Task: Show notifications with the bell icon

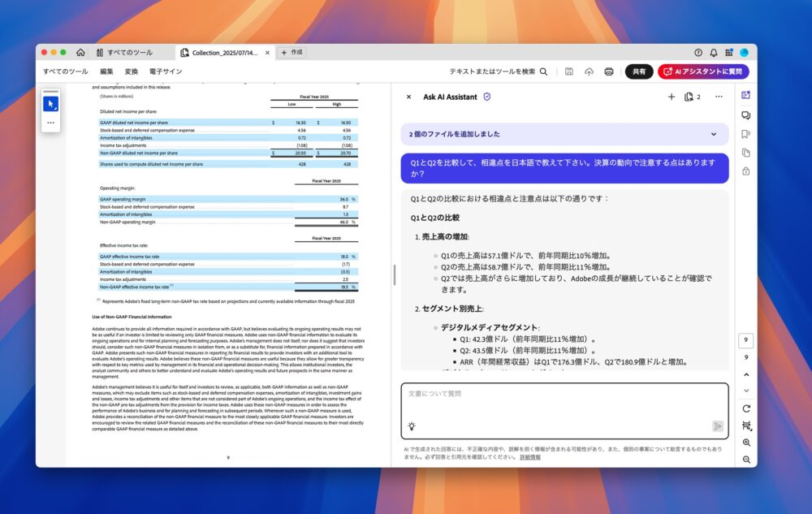Action: coord(714,52)
